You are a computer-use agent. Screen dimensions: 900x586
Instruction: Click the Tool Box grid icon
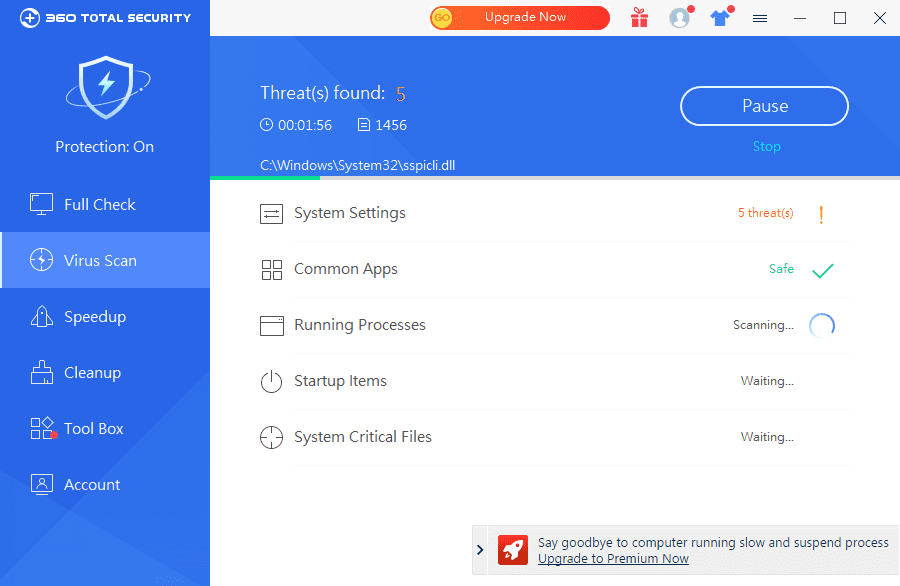coord(43,428)
